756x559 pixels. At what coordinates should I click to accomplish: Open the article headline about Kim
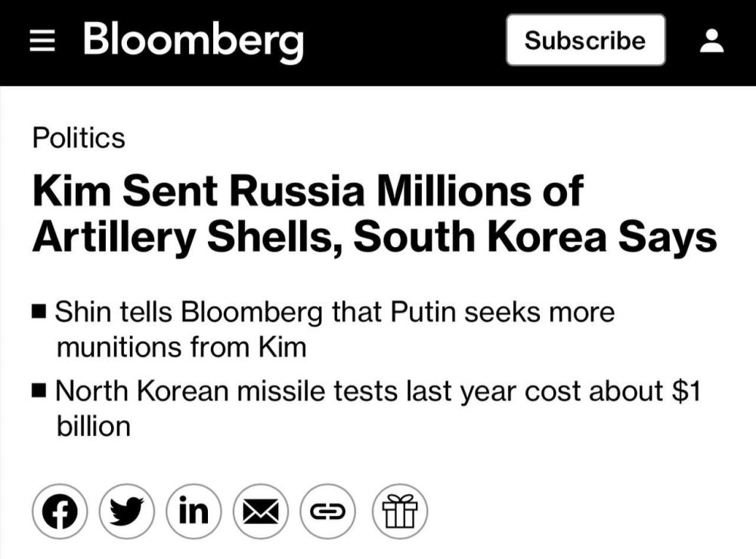click(x=307, y=193)
